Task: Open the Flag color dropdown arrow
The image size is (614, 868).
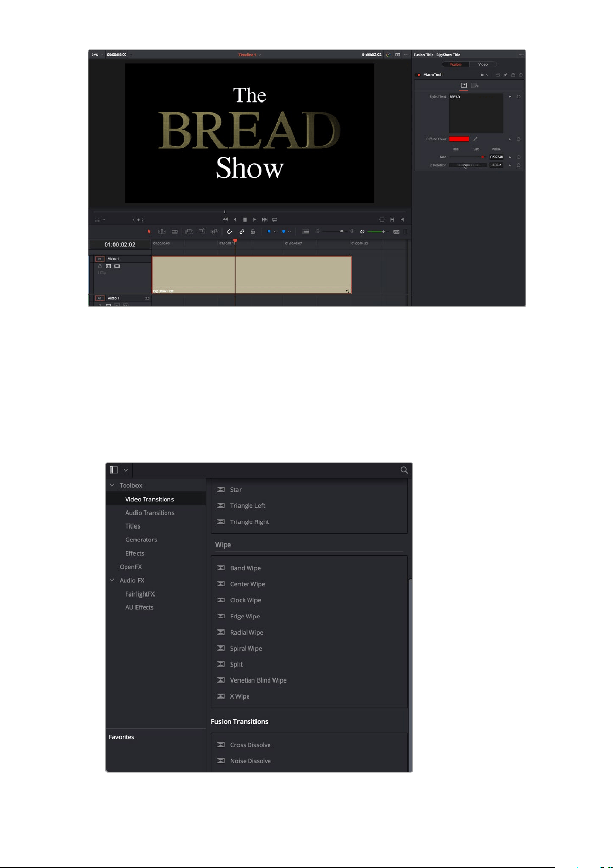Action: (x=275, y=232)
